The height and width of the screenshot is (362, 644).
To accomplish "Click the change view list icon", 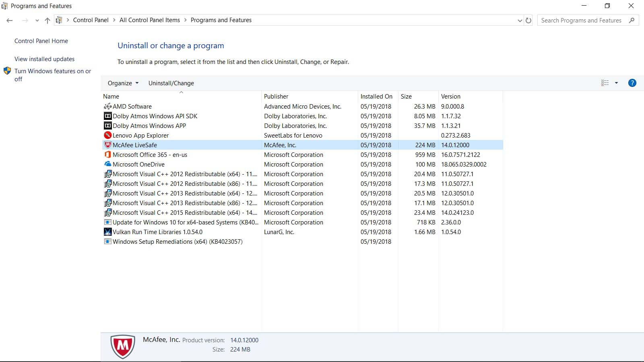I will pos(605,83).
